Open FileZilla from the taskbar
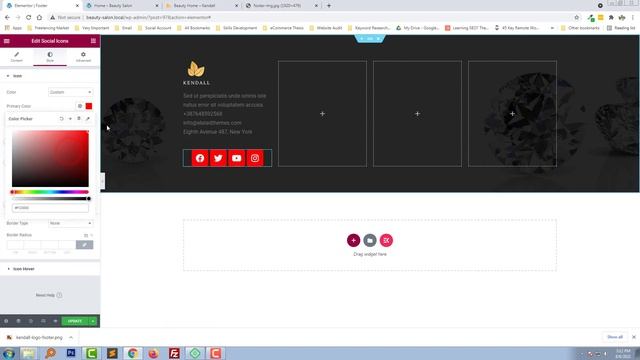 coord(174,353)
